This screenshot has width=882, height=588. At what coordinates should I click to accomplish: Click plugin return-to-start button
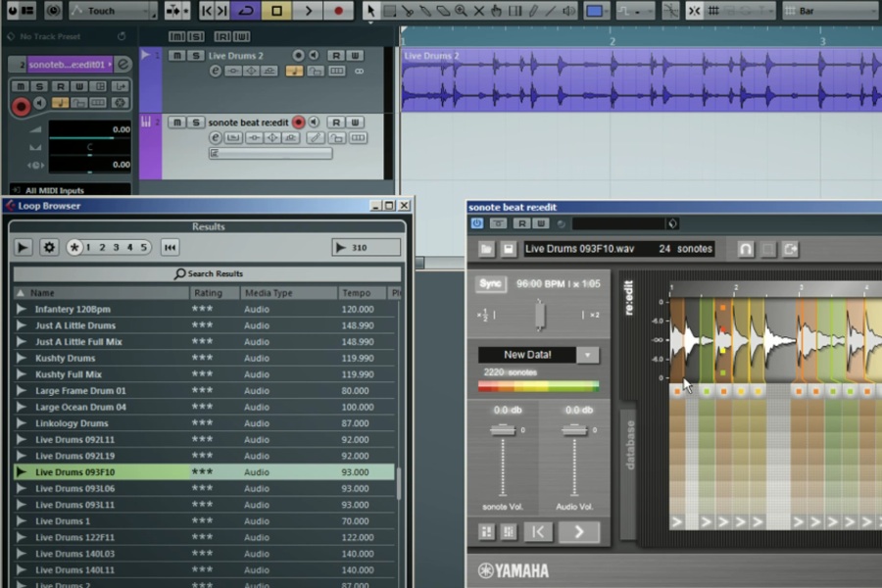click(538, 532)
